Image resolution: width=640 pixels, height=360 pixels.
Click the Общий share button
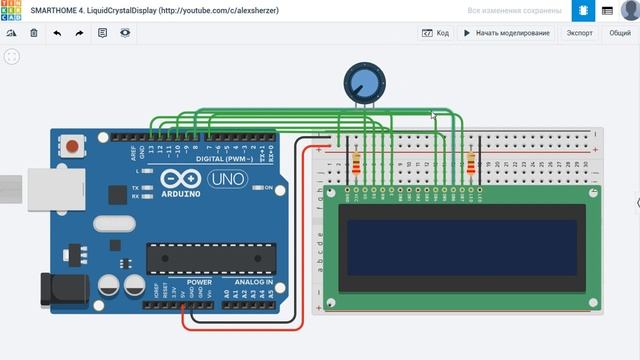[620, 33]
